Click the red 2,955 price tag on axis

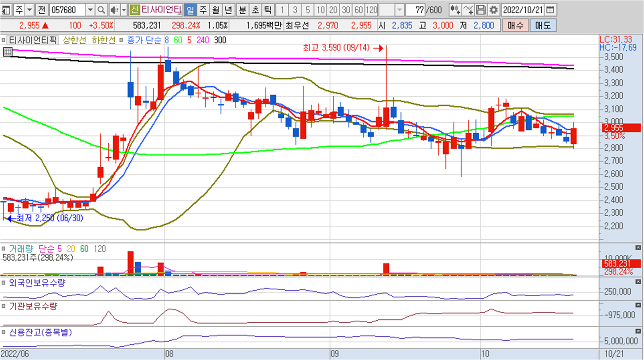[x=621, y=128]
